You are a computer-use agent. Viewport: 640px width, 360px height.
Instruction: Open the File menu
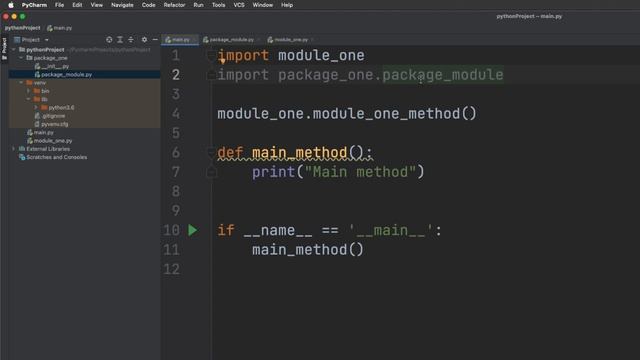[x=60, y=5]
